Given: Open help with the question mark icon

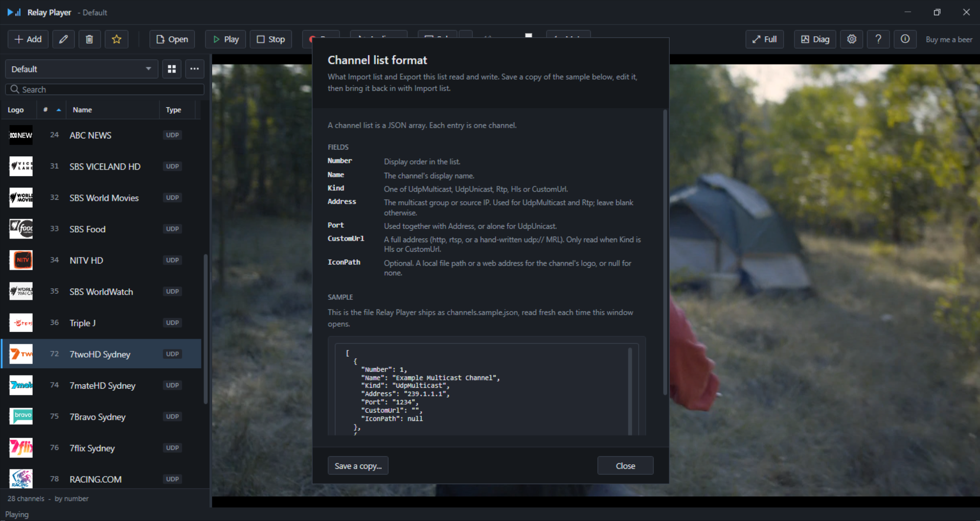Looking at the screenshot, I should [x=878, y=39].
